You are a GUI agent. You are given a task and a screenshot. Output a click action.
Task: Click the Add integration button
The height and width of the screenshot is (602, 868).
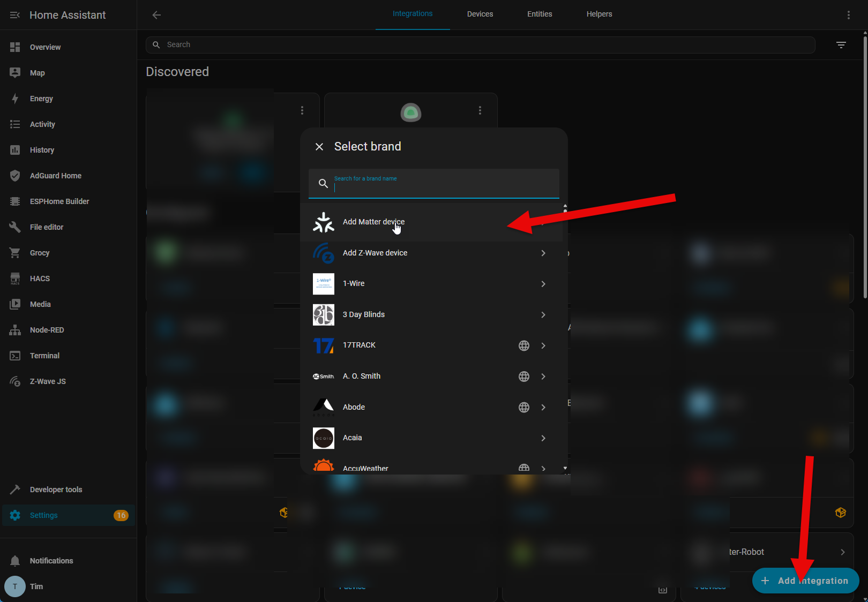pyautogui.click(x=805, y=581)
